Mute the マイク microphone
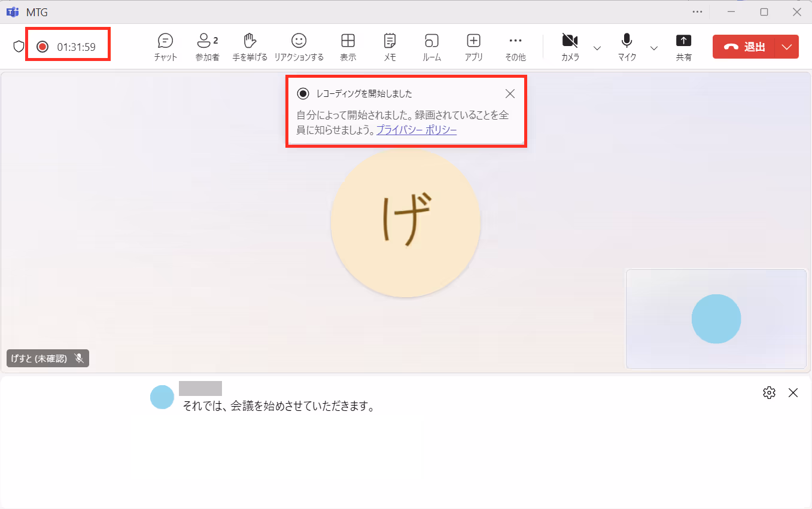 (627, 47)
